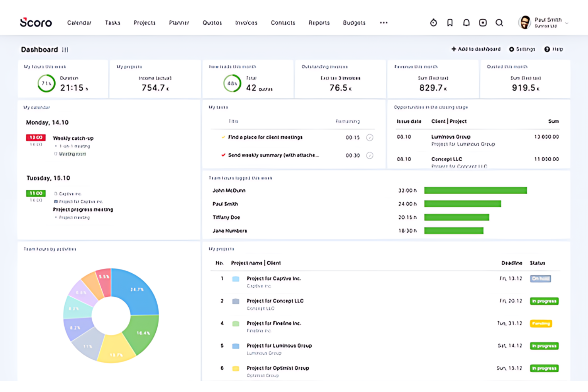
Task: Open the time tracker stopwatch icon
Action: click(433, 23)
